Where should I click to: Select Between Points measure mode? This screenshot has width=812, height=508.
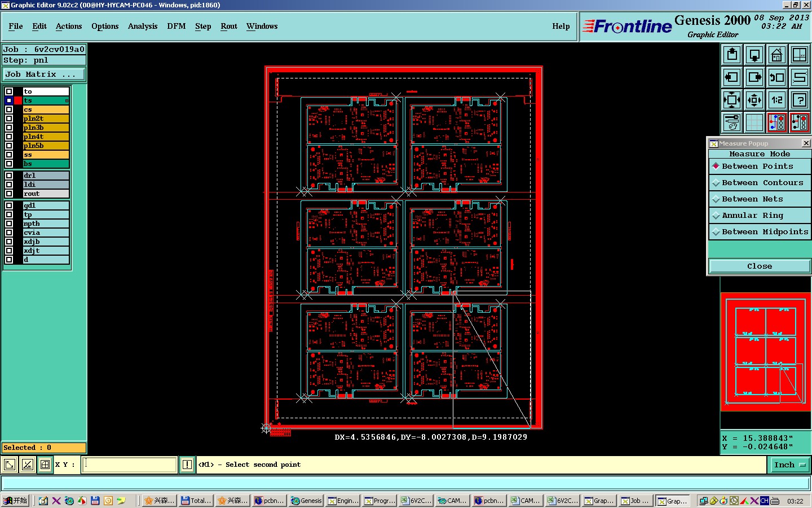click(760, 167)
